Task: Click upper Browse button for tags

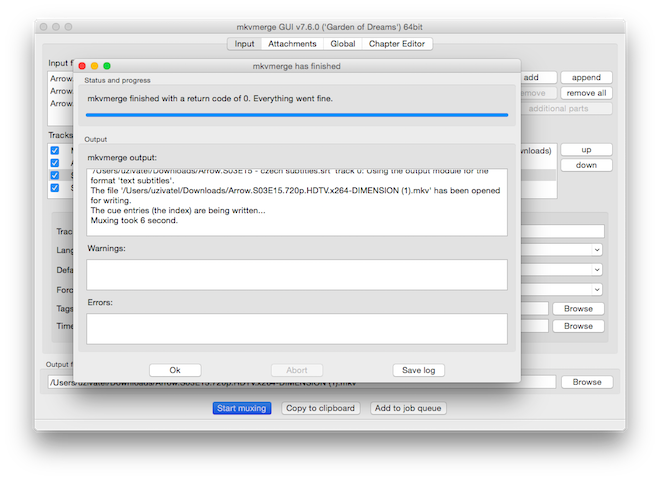Action: pyautogui.click(x=578, y=309)
